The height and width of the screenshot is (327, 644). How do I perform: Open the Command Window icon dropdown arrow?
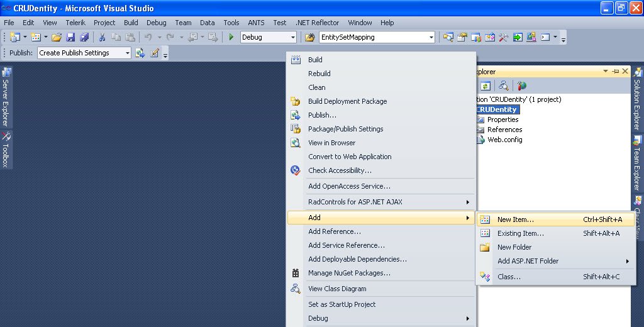coord(555,37)
